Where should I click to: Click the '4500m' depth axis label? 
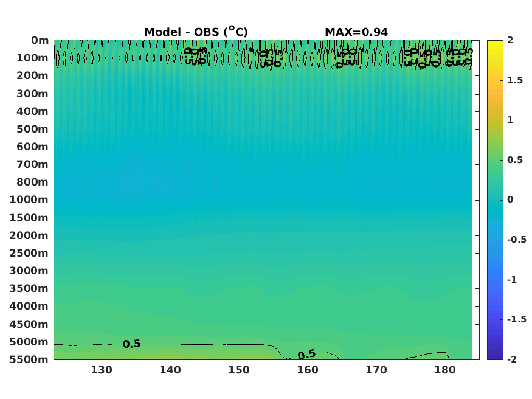[x=29, y=324]
